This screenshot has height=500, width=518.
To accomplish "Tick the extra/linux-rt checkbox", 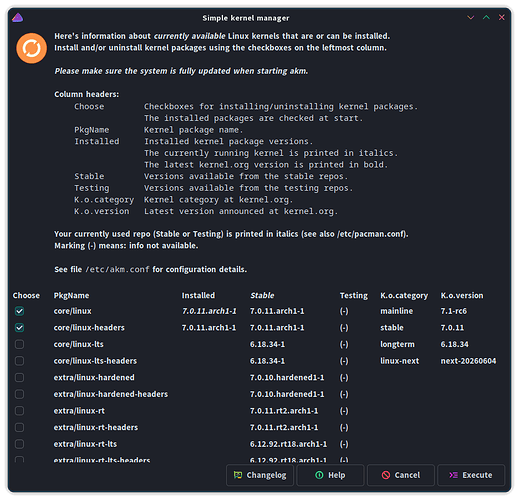I will pyautogui.click(x=19, y=411).
